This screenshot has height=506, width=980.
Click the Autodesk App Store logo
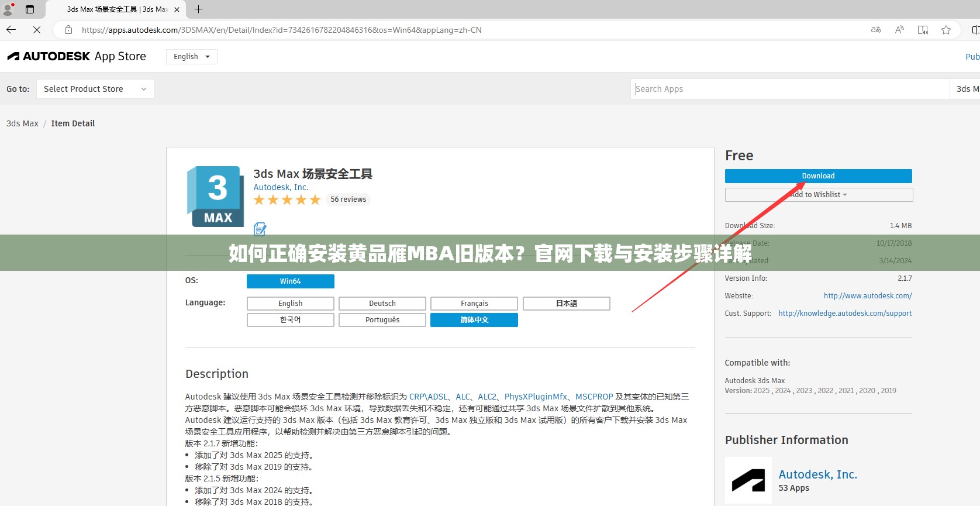pyautogui.click(x=77, y=56)
